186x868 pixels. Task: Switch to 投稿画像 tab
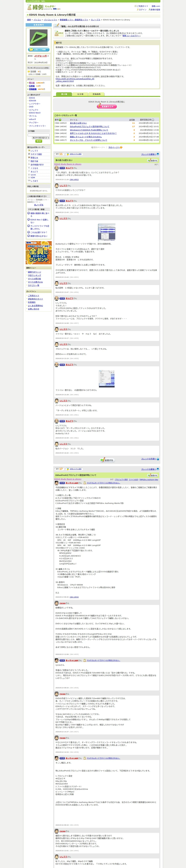click(x=96, y=94)
